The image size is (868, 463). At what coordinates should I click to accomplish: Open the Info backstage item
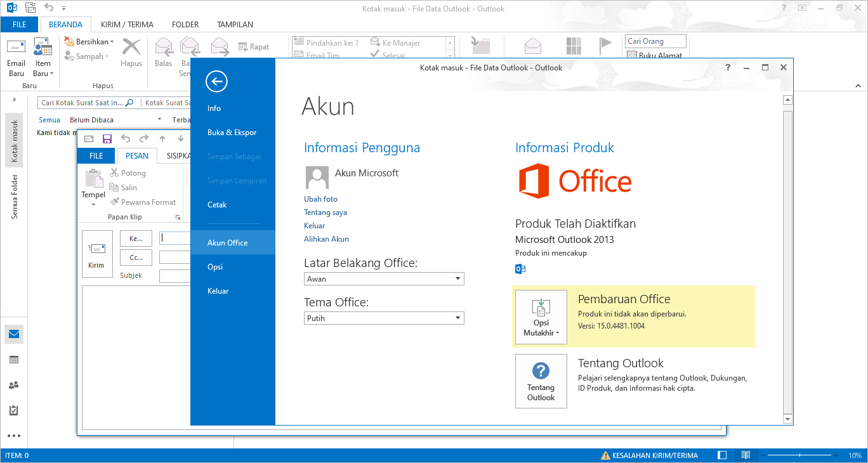(233, 108)
